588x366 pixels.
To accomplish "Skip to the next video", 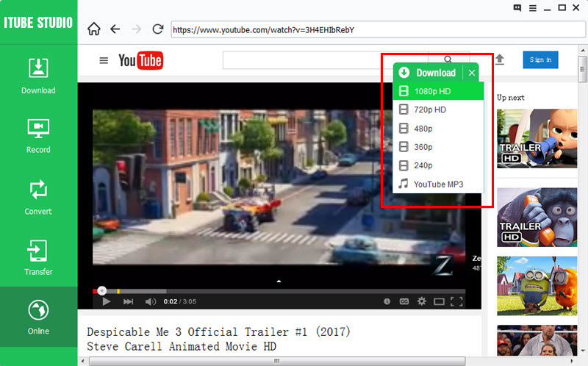I will 128,301.
